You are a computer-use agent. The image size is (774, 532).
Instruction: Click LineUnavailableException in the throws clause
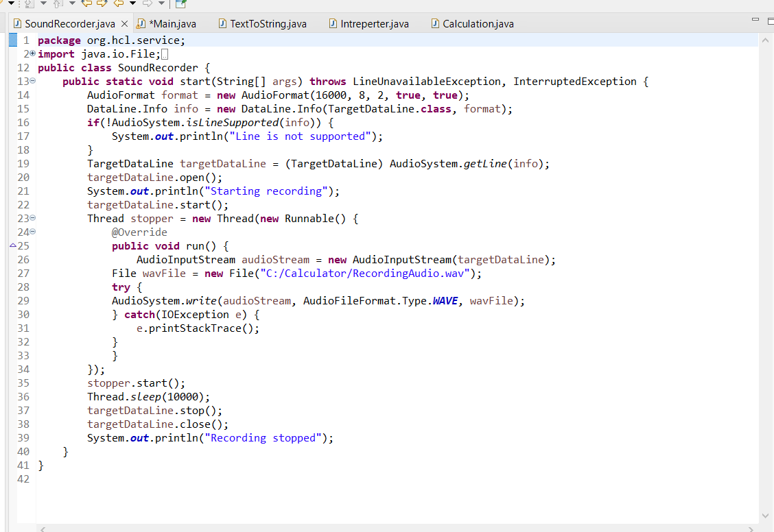[427, 82]
